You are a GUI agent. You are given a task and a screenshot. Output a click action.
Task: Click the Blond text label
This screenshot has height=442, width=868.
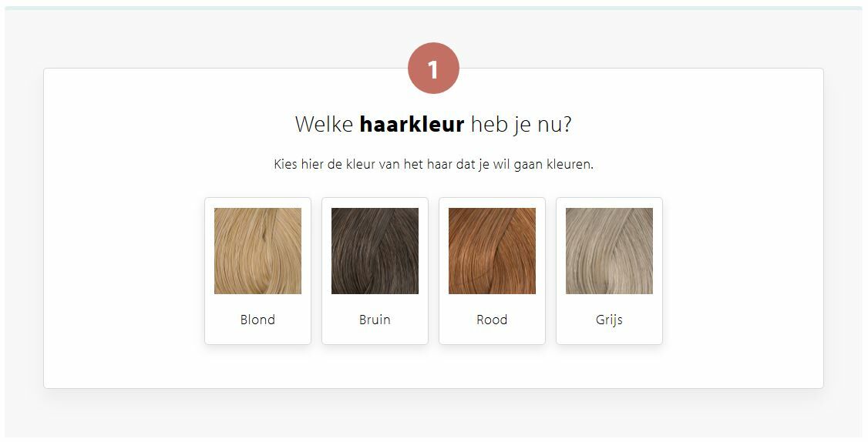(x=257, y=320)
